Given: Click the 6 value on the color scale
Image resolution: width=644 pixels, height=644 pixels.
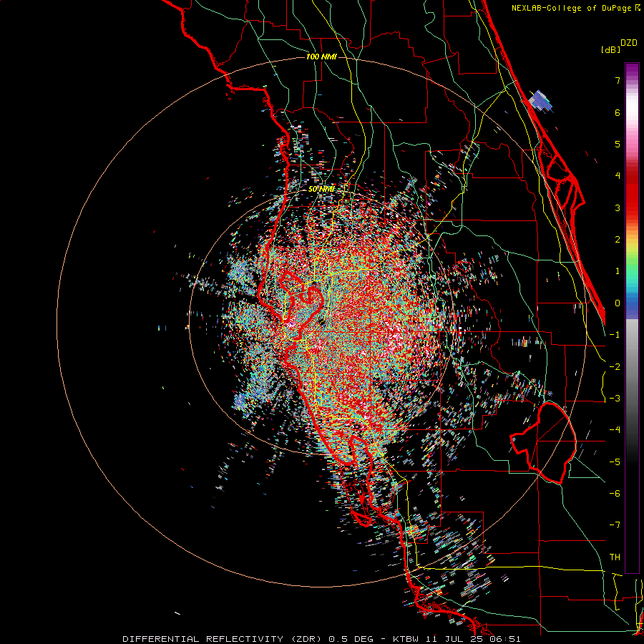Looking at the screenshot, I should (x=618, y=112).
